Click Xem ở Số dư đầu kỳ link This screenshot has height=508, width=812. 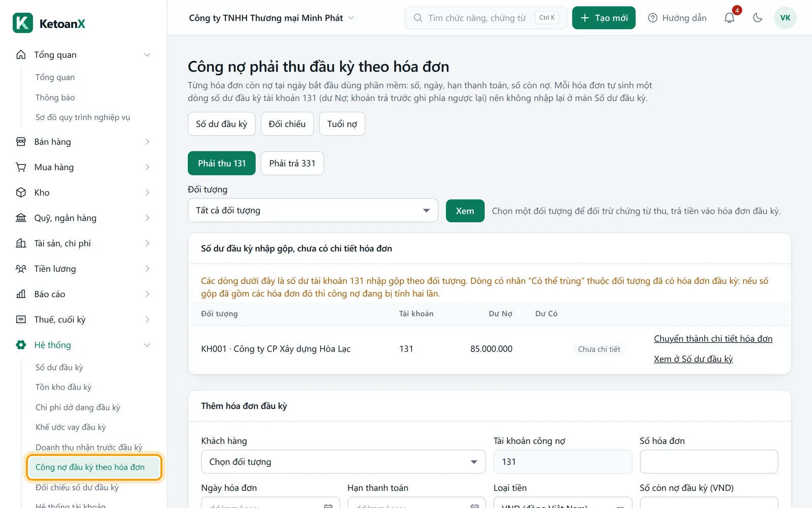pos(693,359)
